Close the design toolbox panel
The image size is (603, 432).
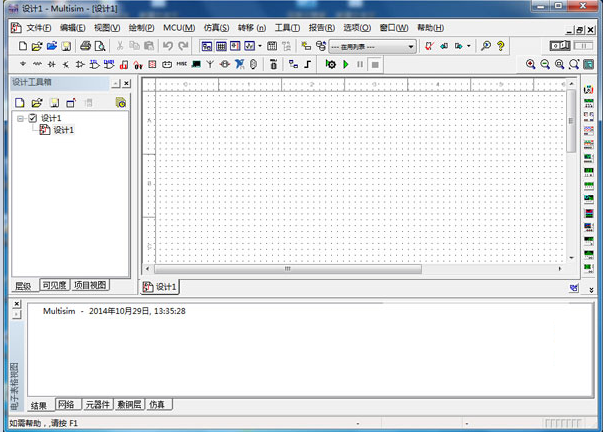tap(126, 83)
